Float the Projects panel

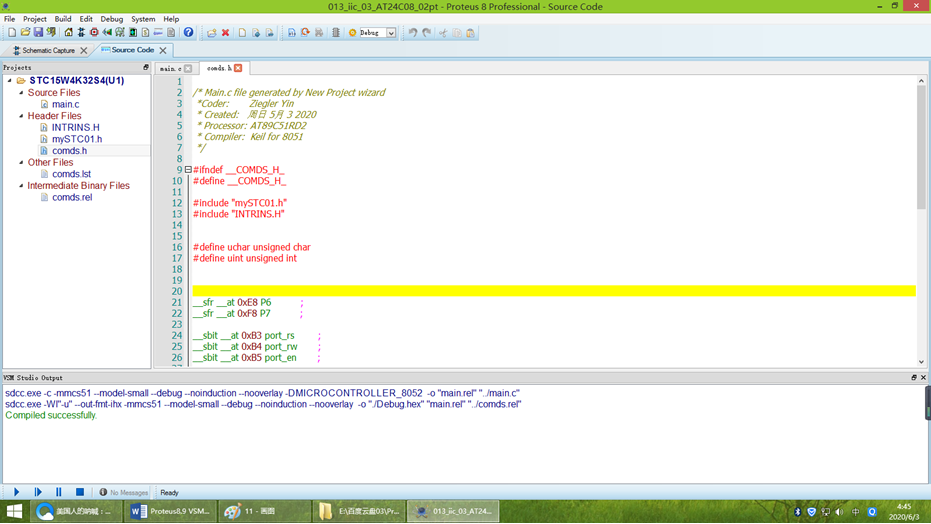(145, 68)
